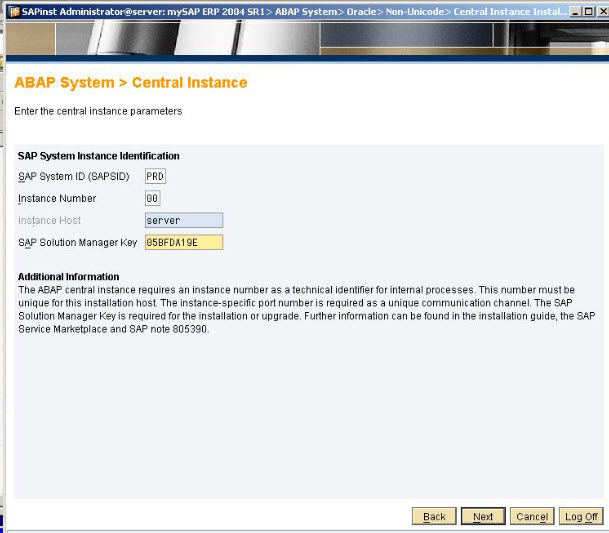This screenshot has height=533, width=609.
Task: Click the Next button
Action: pyautogui.click(x=483, y=516)
